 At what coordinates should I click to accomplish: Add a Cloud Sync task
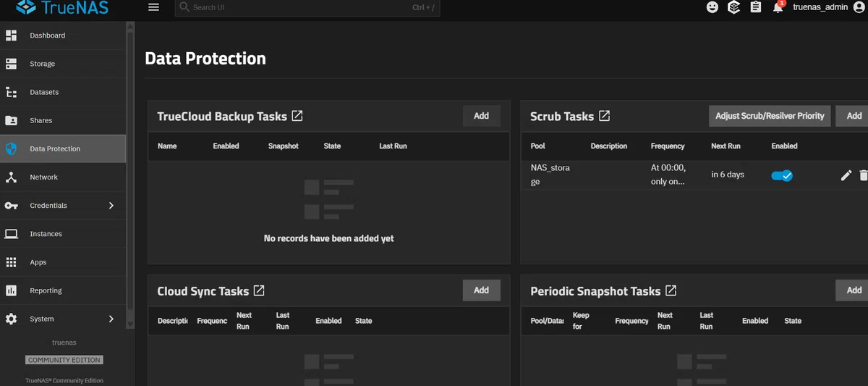click(x=482, y=290)
